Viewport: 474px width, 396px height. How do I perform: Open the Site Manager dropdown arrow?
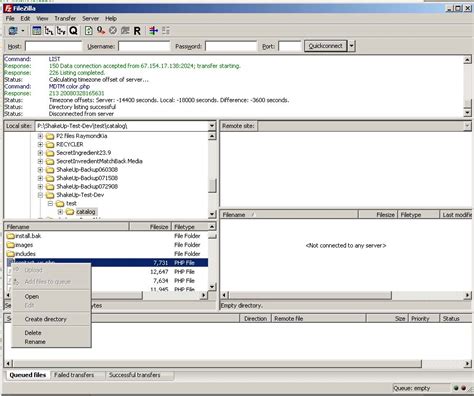coord(23,31)
